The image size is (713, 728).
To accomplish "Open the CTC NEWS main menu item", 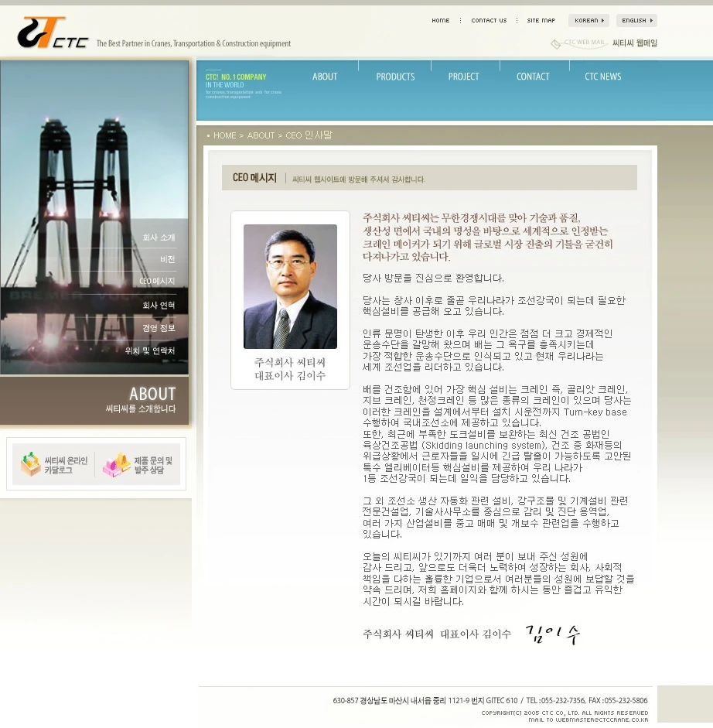I will (602, 77).
